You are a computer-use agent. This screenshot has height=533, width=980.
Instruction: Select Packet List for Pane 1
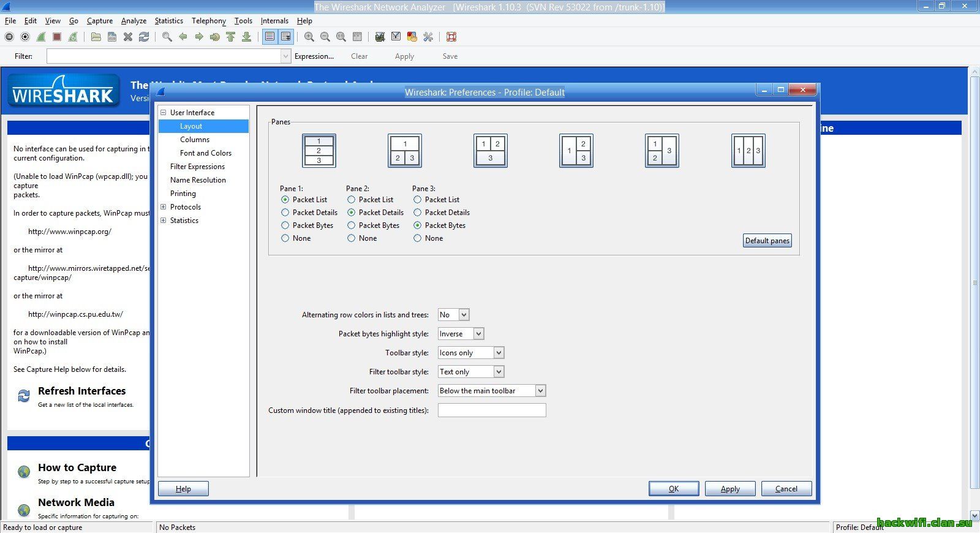tap(285, 199)
